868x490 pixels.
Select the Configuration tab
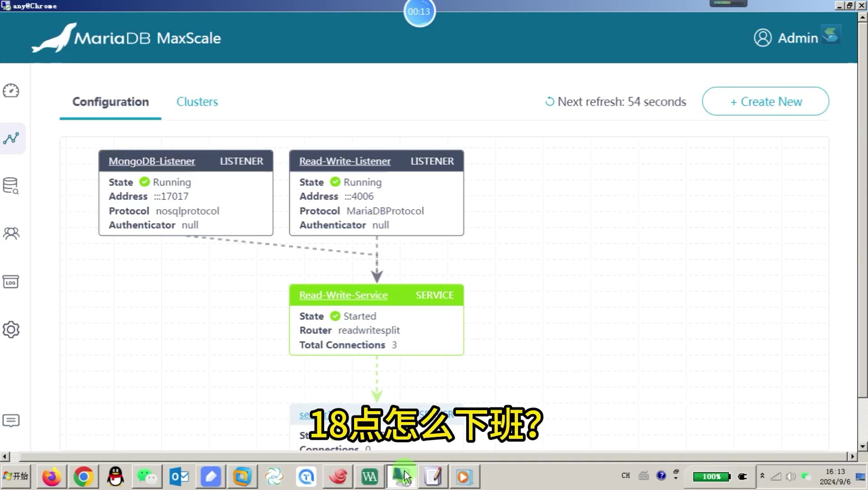tap(110, 102)
